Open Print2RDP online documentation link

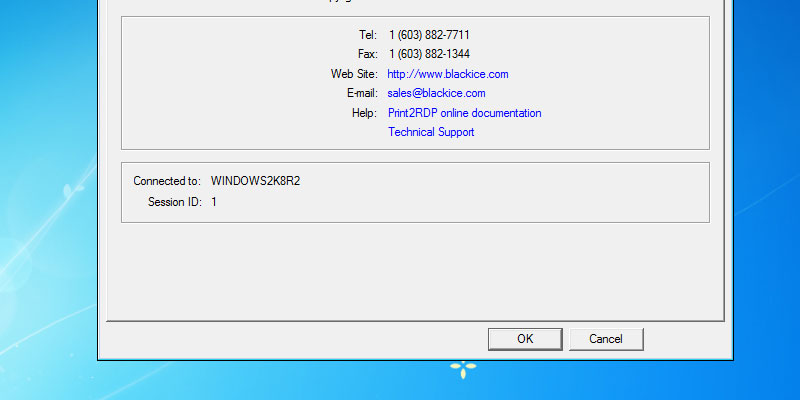[464, 113]
